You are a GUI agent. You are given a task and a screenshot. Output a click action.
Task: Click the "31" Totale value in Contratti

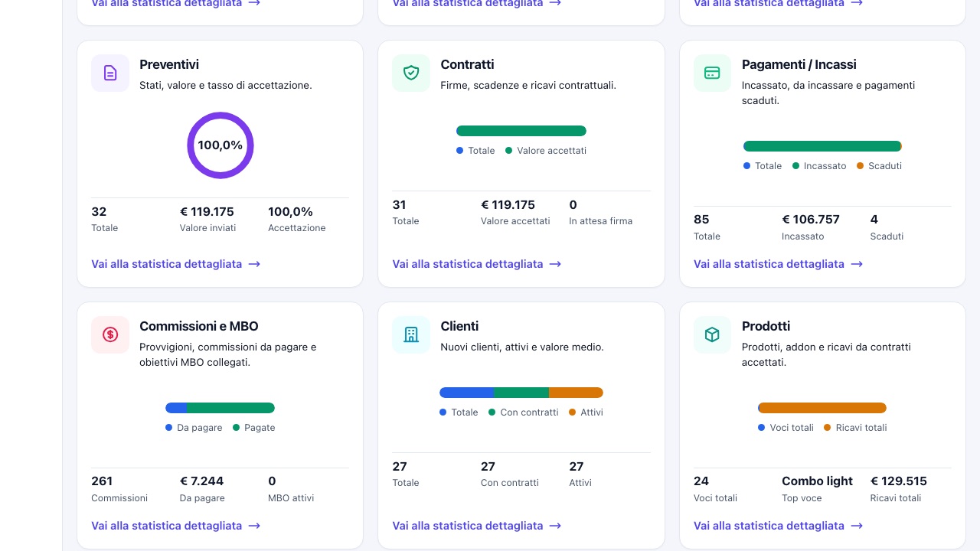[400, 205]
